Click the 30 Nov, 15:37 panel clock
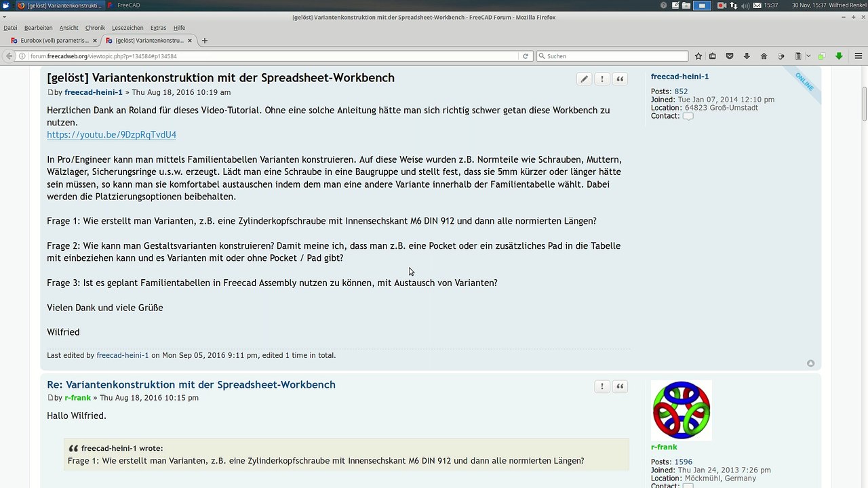The width and height of the screenshot is (868, 488). 809,5
